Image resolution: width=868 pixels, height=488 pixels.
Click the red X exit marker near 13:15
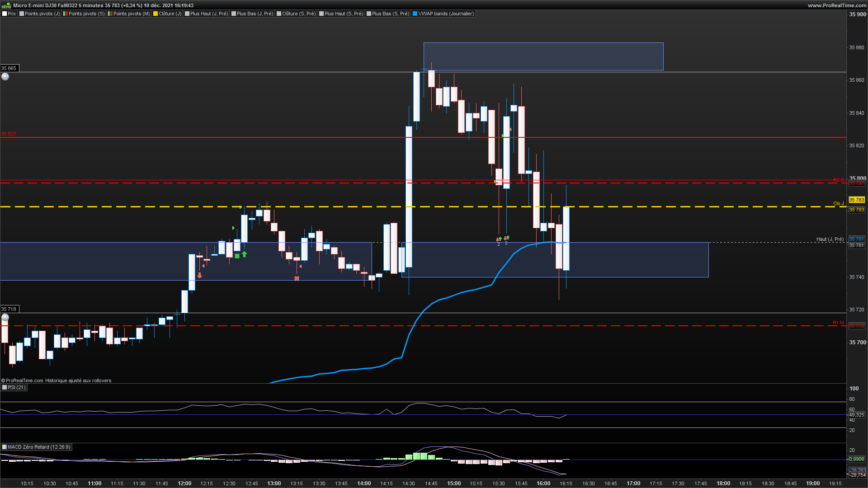297,278
